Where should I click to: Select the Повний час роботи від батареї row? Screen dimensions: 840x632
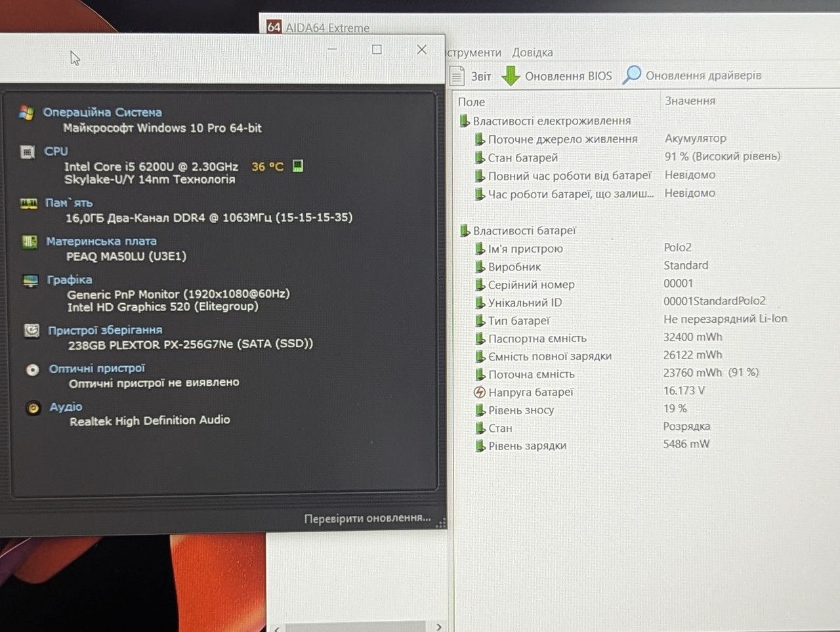point(595,175)
